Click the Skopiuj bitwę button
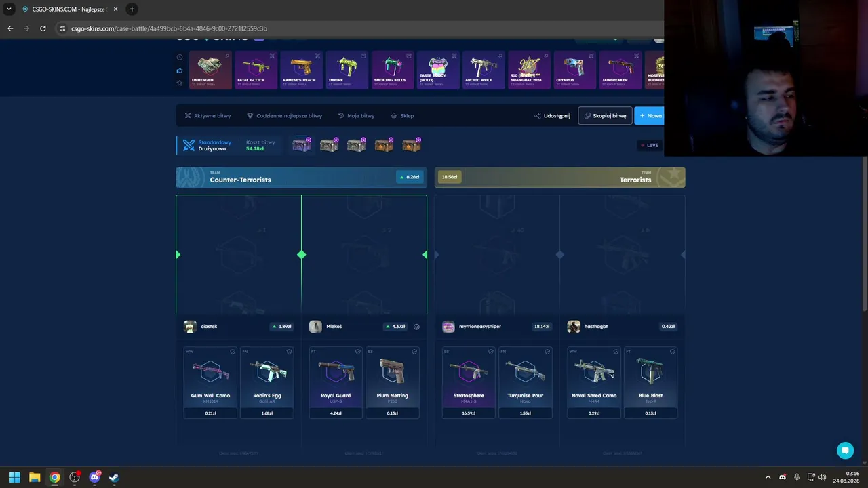Viewport: 868px width, 488px height. click(605, 116)
